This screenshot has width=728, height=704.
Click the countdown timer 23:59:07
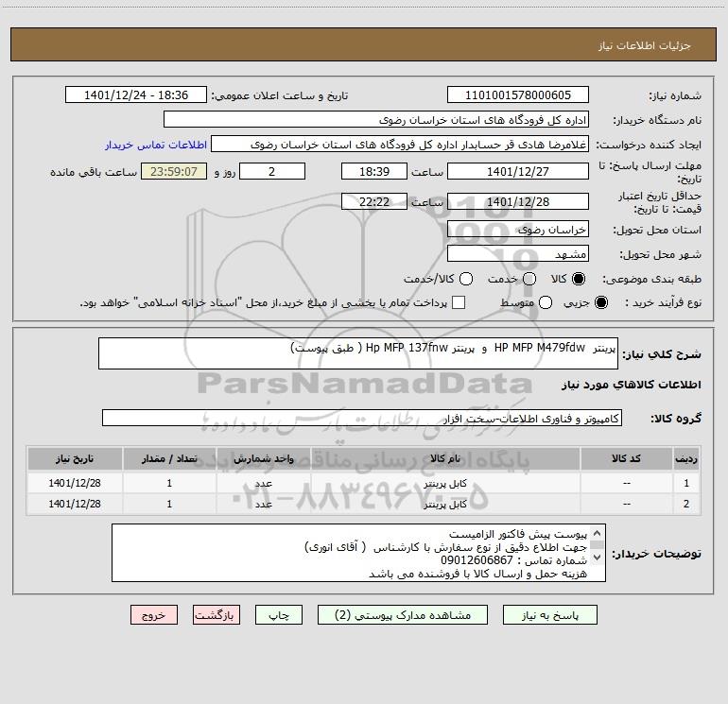coord(174,172)
